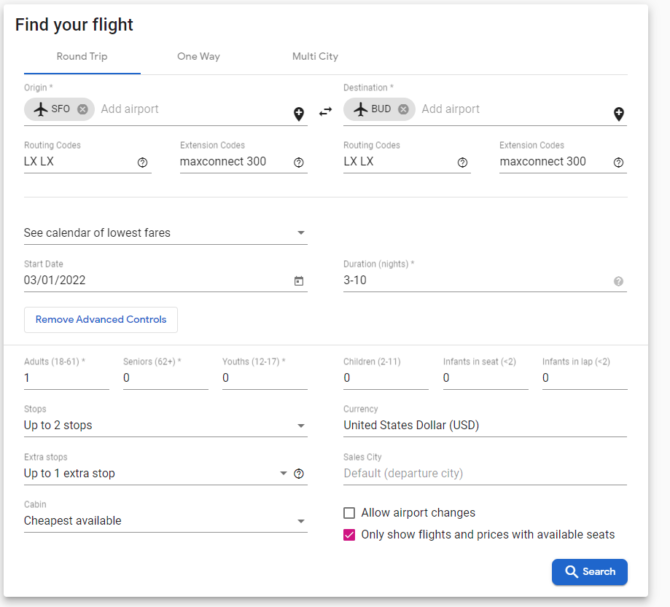The height and width of the screenshot is (607, 670).
Task: Focus the Adults (18-61) count field
Action: [x=66, y=378]
